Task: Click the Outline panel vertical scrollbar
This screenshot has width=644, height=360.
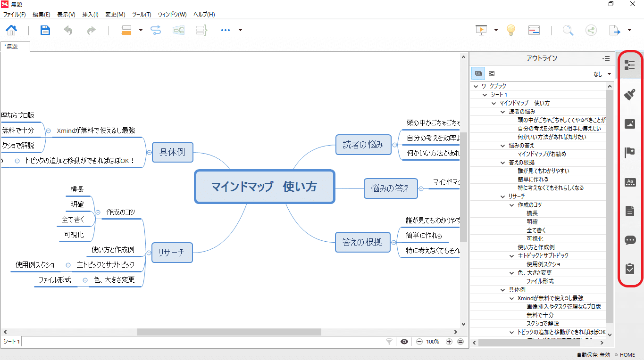Action: 610,207
